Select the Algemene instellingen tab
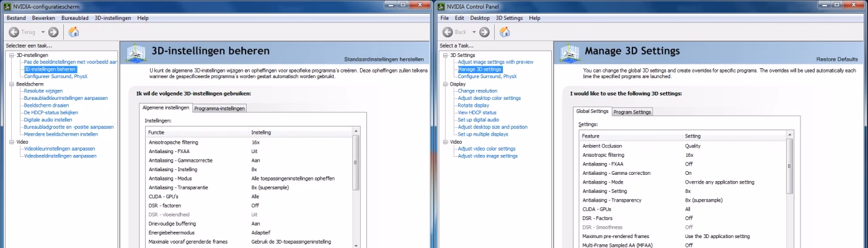This screenshot has height=248, width=868. pyautogui.click(x=166, y=107)
